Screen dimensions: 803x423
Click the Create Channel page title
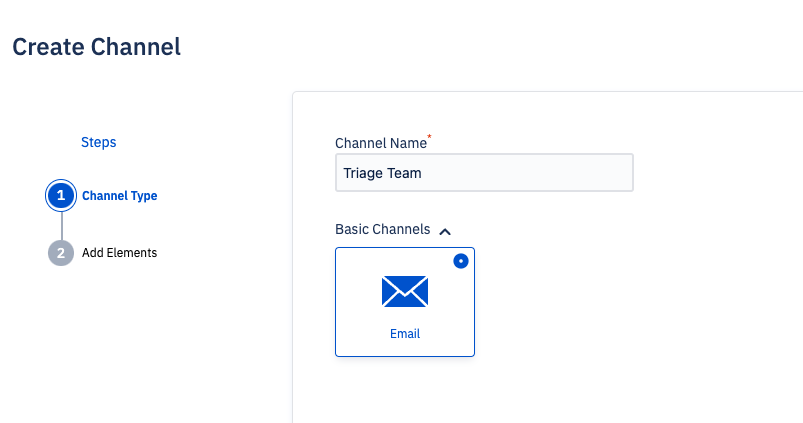96,47
